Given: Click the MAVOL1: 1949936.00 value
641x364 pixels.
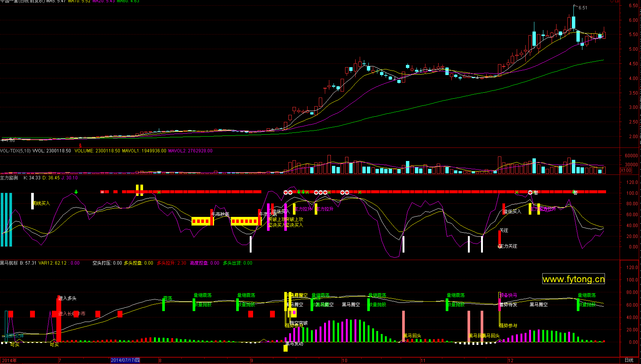Looking at the screenshot, I should click(x=144, y=151).
